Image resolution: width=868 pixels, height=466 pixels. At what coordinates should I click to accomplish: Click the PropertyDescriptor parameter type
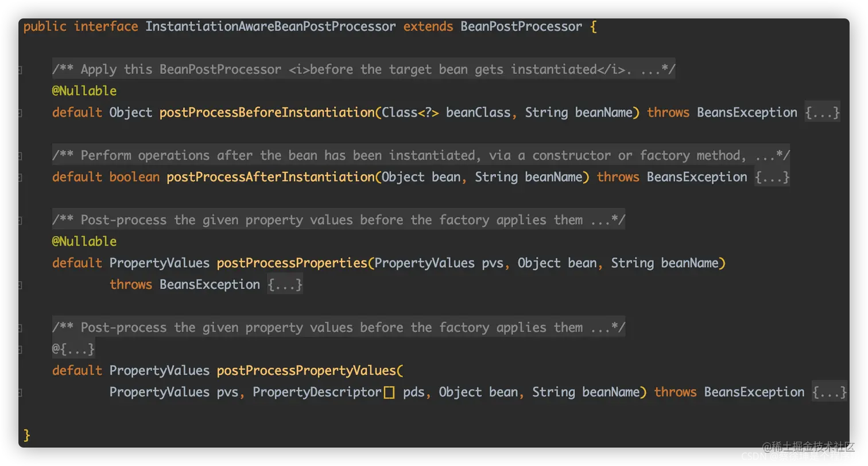click(x=317, y=392)
